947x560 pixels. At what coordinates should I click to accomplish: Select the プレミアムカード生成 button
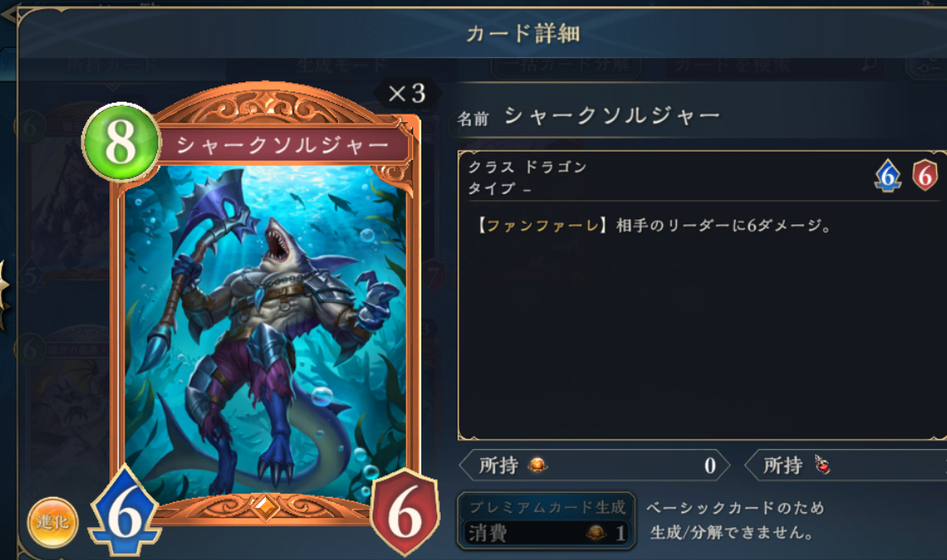547,520
